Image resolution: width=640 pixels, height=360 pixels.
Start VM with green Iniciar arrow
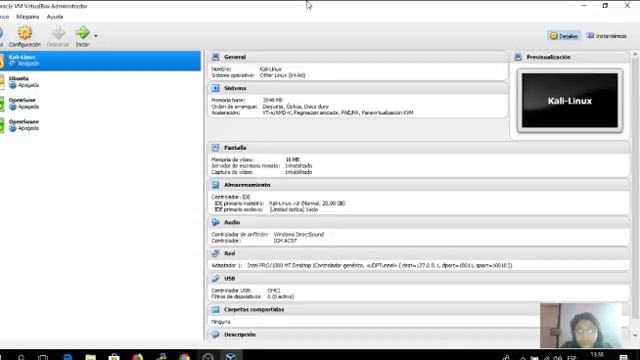click(82, 32)
